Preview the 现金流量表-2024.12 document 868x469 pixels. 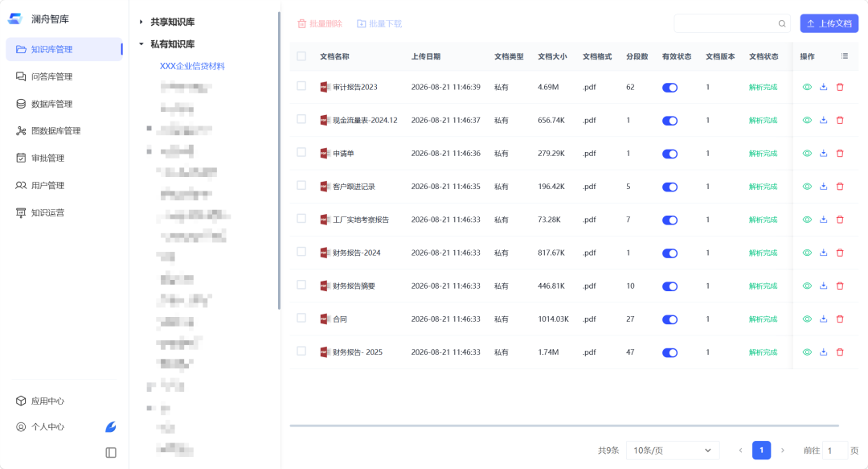tap(807, 121)
